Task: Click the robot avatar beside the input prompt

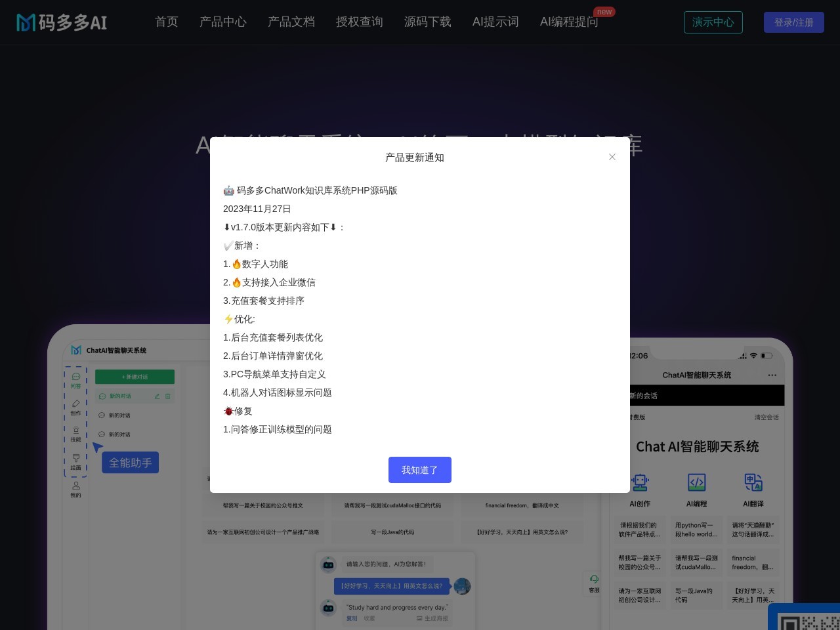Action: pyautogui.click(x=328, y=564)
